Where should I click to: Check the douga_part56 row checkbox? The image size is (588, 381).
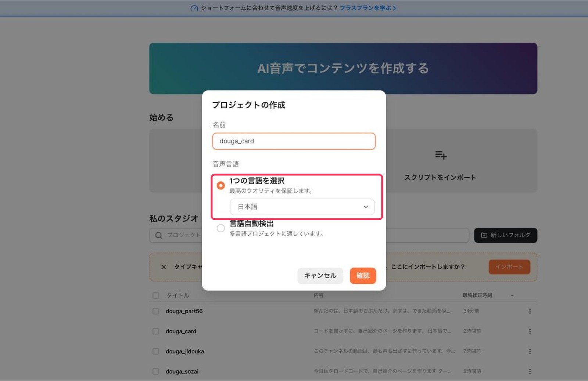tap(156, 311)
